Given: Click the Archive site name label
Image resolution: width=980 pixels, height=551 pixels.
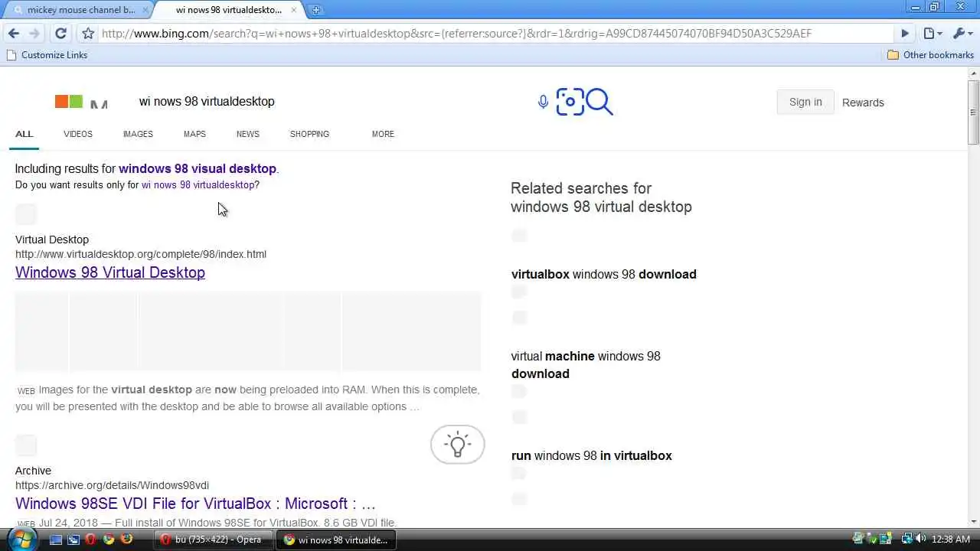Looking at the screenshot, I should pyautogui.click(x=33, y=471).
